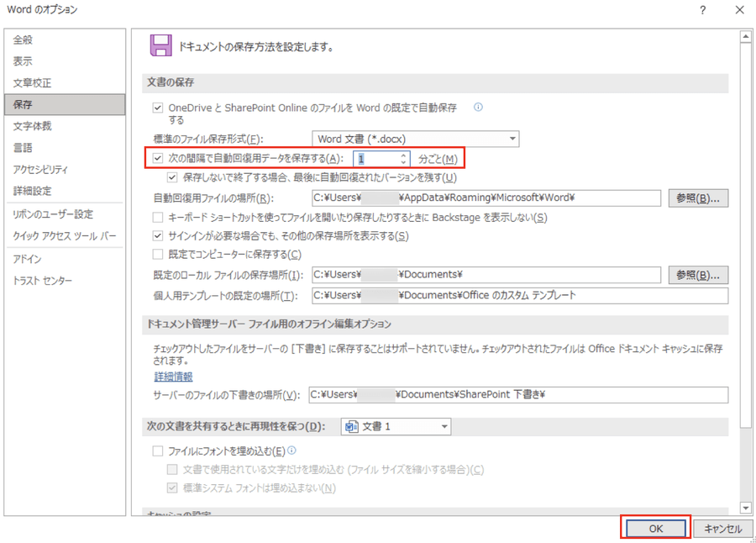Toggle keep last autorecovered version checkbox

pyautogui.click(x=172, y=177)
